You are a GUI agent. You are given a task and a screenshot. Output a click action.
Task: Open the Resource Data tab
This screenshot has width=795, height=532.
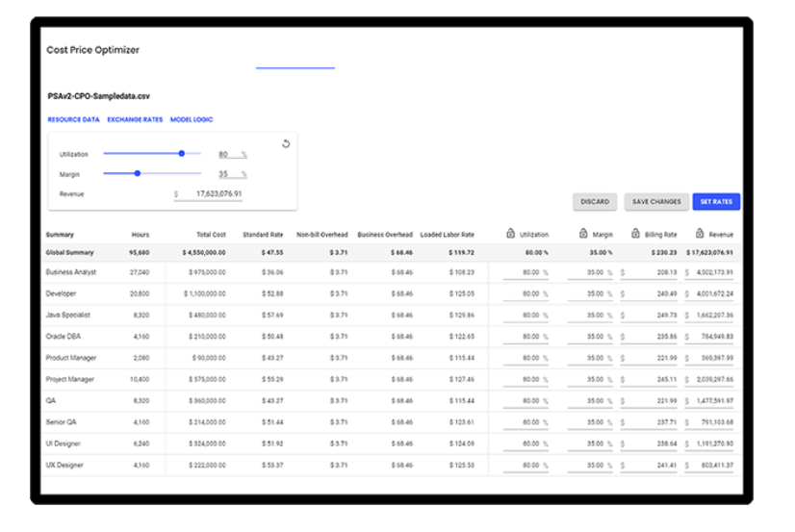[73, 119]
